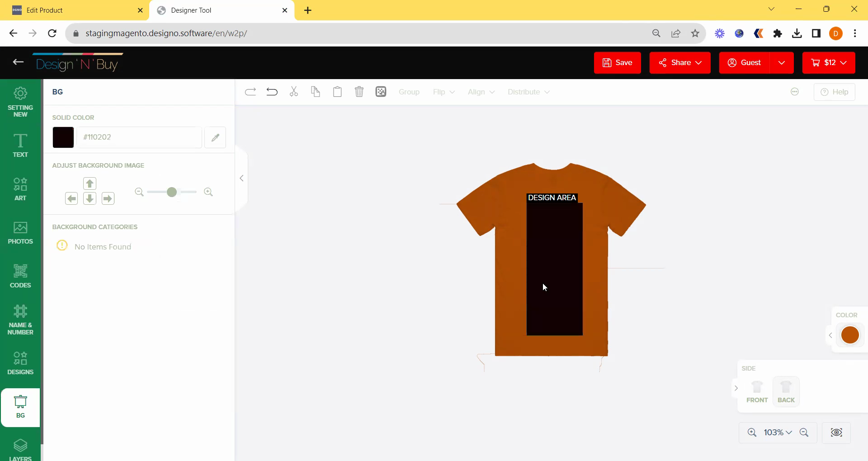Viewport: 868px width, 461px height.
Task: Open the cart $12 dropdown
Action: tap(829, 63)
